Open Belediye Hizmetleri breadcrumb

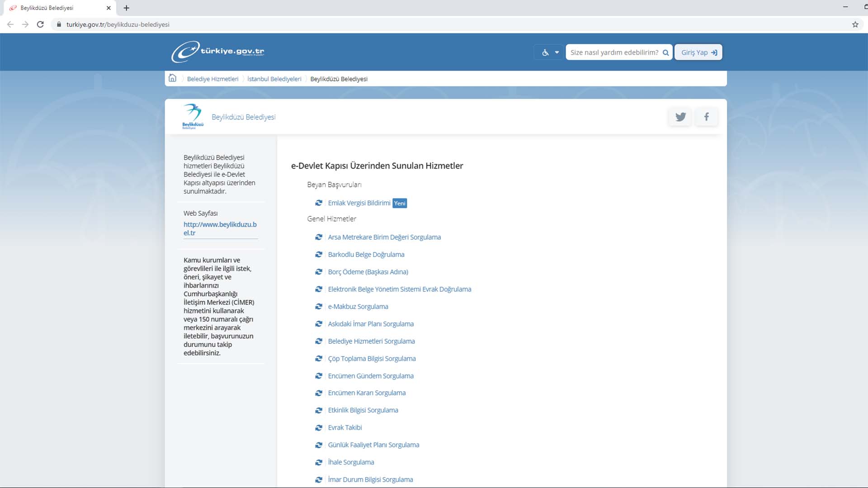(212, 79)
